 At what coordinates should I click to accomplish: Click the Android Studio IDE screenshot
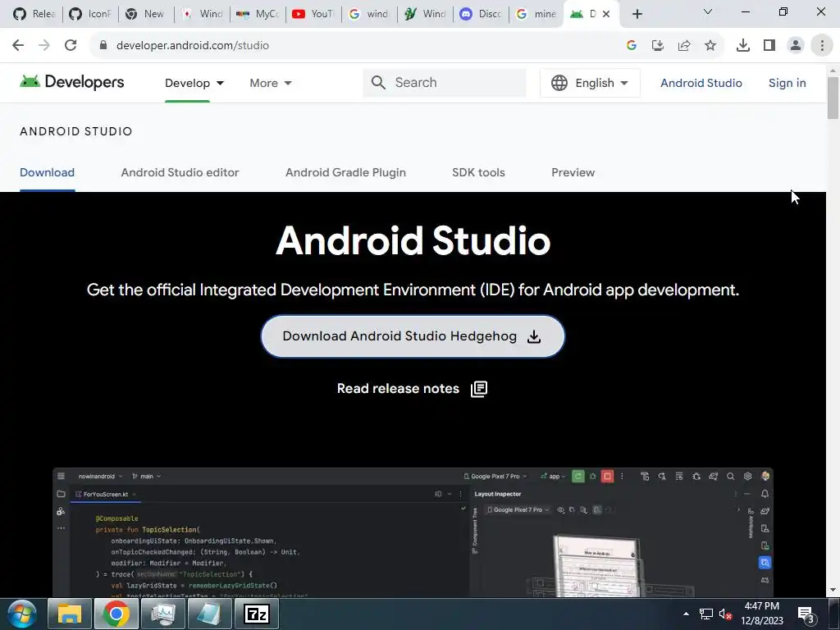coord(413,532)
